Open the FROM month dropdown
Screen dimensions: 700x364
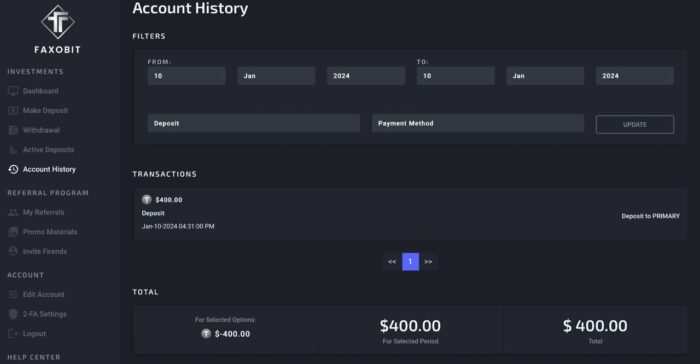(276, 76)
